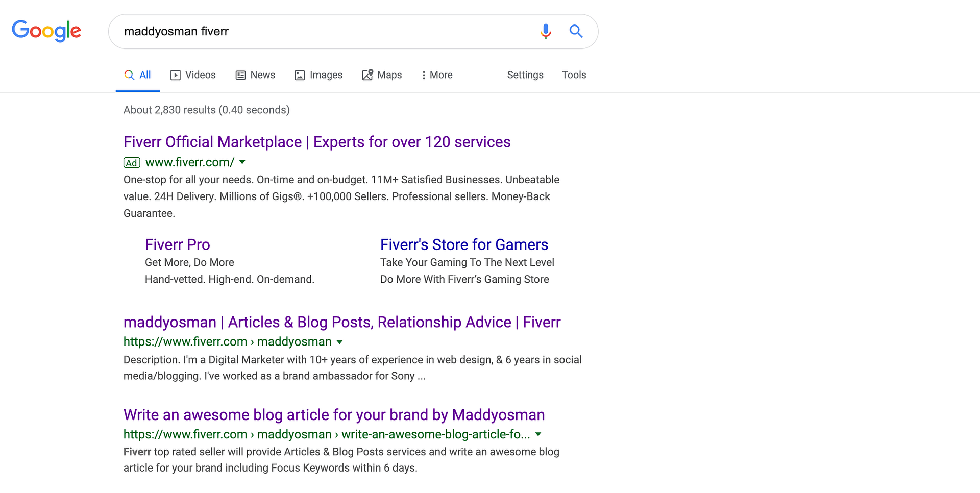Open the three-dot More options icon
980x493 pixels.
point(424,75)
